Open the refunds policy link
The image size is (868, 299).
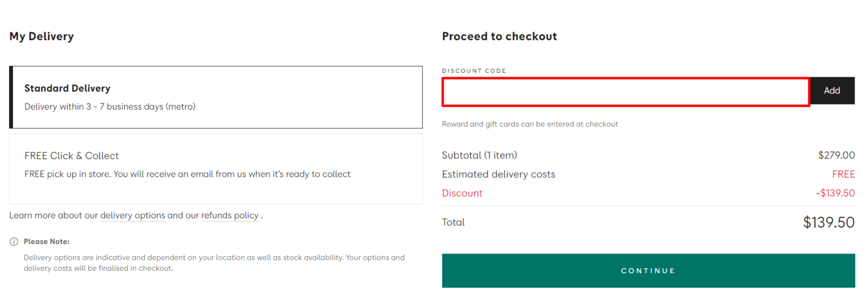[230, 216]
